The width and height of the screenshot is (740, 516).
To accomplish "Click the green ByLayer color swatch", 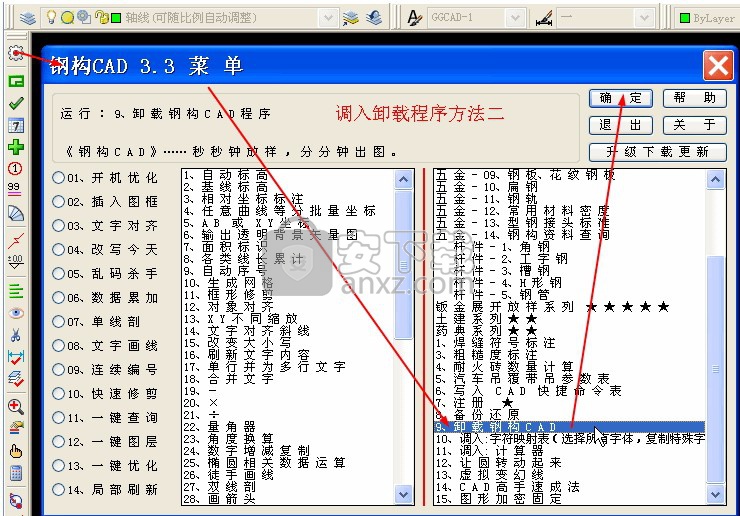I will 685,18.
